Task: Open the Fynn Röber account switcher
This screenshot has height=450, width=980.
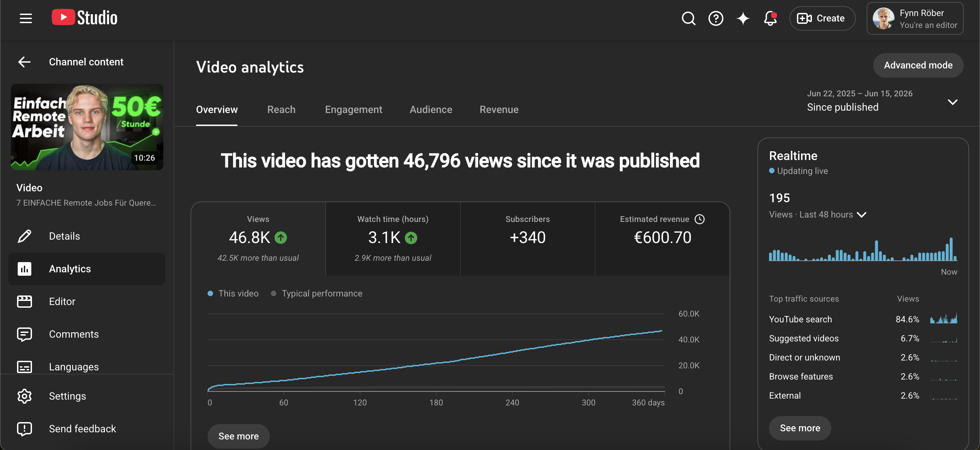Action: point(915,18)
